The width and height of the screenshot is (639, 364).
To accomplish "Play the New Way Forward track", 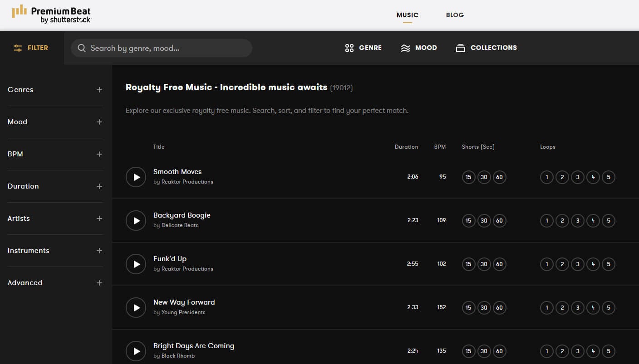I will click(136, 307).
